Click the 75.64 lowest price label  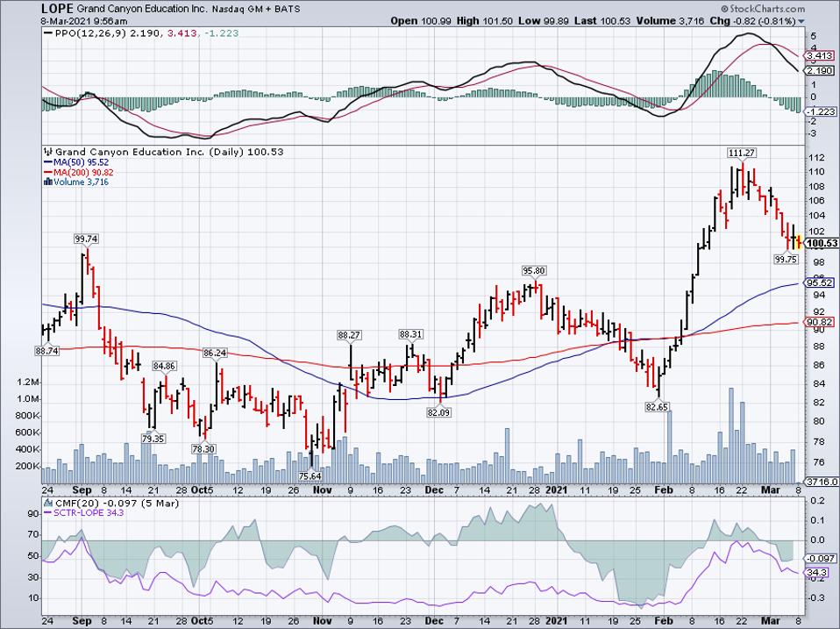(x=310, y=475)
